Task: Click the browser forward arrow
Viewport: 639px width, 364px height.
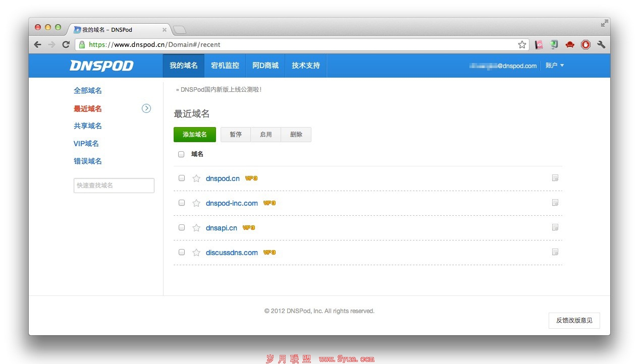Action: click(x=51, y=44)
